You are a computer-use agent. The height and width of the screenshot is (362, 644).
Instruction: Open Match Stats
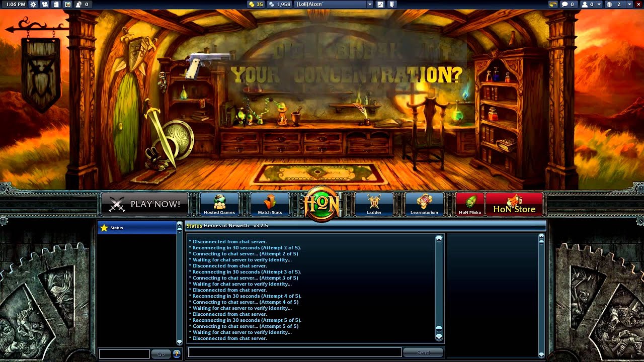270,204
